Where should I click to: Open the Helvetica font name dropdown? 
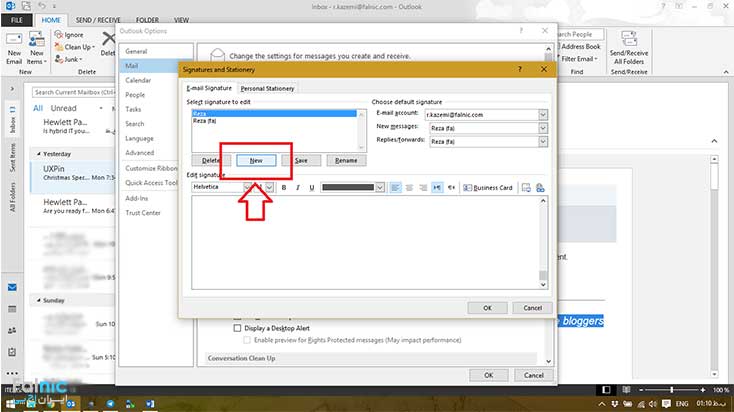click(x=247, y=187)
